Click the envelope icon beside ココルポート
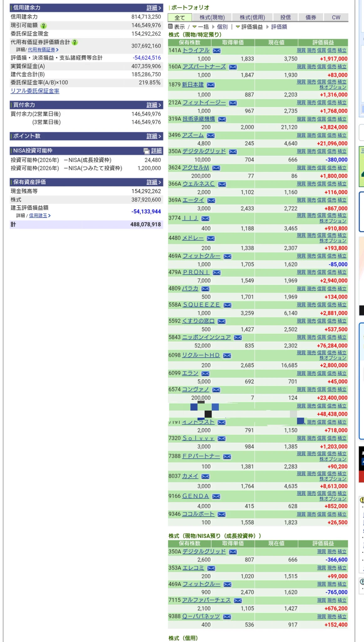364x642 pixels. (221, 514)
